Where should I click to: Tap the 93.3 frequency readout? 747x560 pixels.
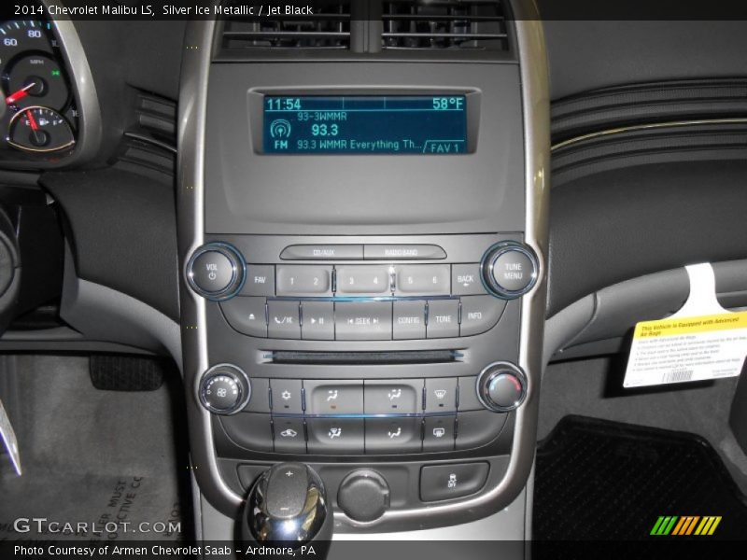[x=324, y=130]
